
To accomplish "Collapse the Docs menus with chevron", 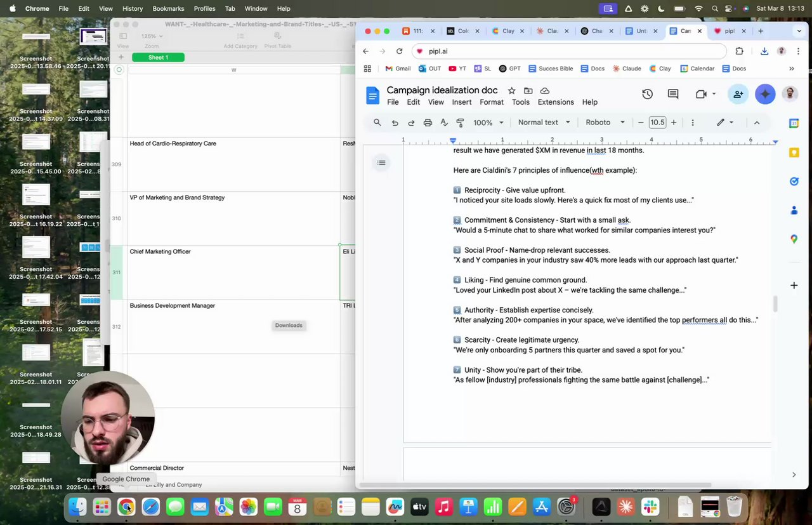I will coord(756,123).
